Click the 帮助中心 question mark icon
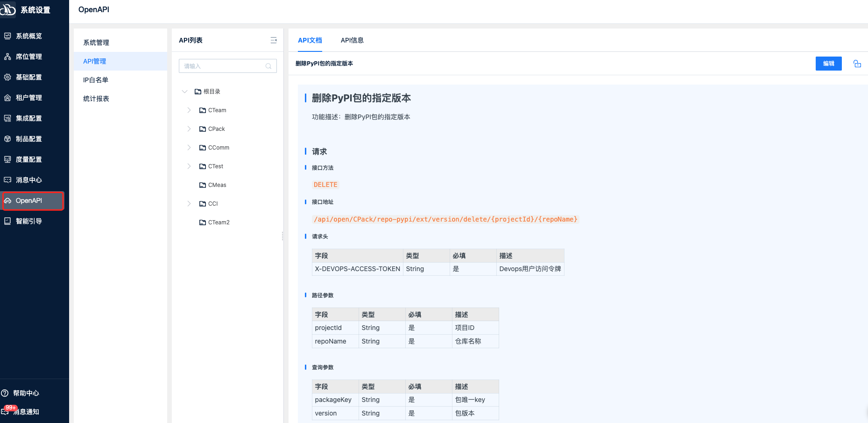This screenshot has width=868, height=423. point(5,393)
